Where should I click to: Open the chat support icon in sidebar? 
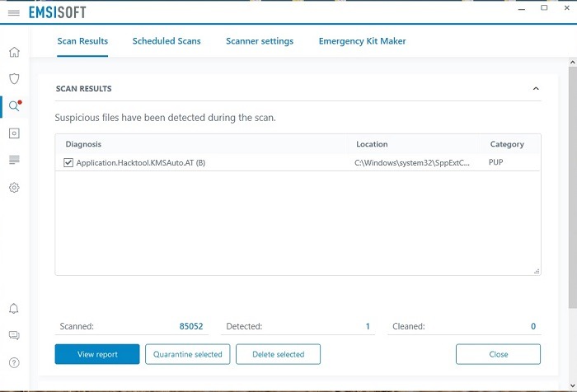[x=14, y=335]
